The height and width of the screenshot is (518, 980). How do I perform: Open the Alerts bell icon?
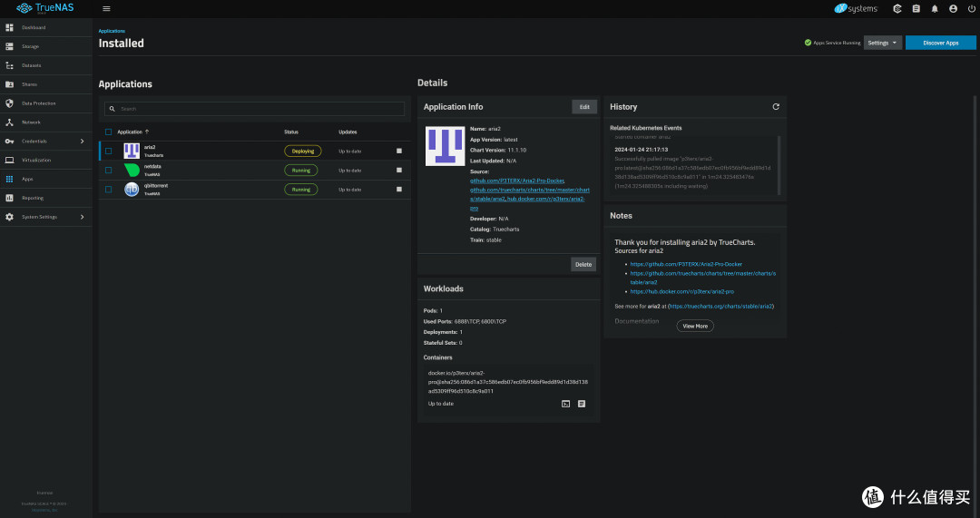click(x=935, y=9)
